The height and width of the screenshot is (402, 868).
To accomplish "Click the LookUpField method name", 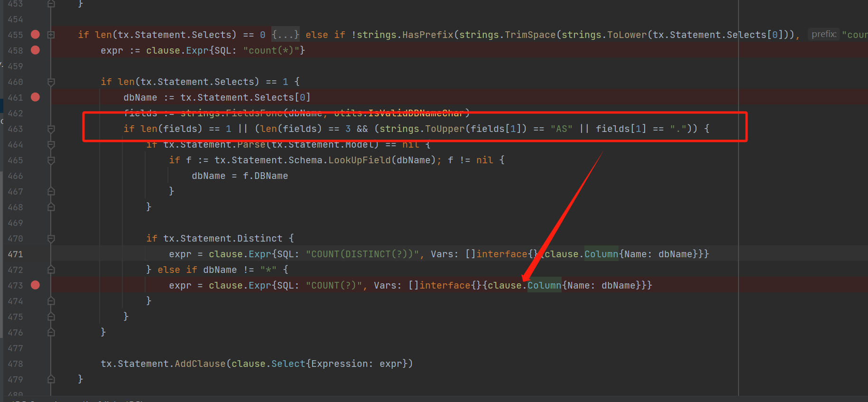I will click(x=360, y=160).
